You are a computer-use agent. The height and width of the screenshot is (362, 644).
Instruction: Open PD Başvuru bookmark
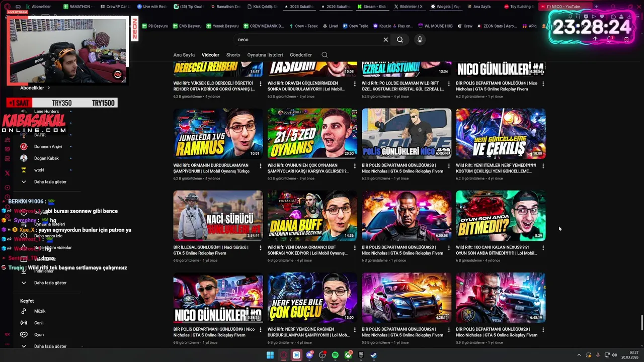155,26
